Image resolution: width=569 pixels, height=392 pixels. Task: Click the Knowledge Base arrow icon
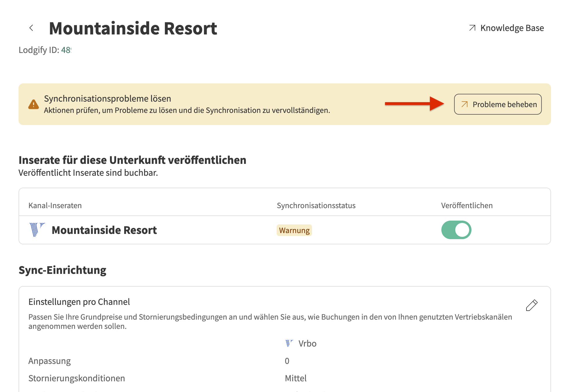click(472, 28)
